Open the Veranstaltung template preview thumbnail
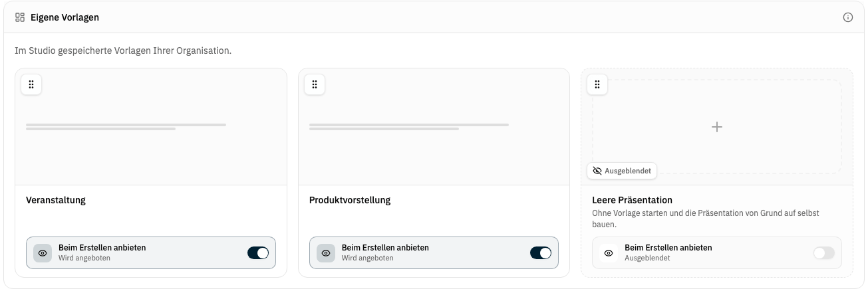 click(151, 127)
